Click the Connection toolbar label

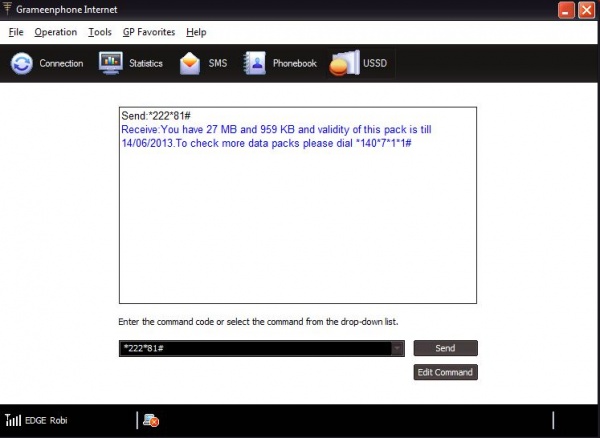(x=61, y=63)
